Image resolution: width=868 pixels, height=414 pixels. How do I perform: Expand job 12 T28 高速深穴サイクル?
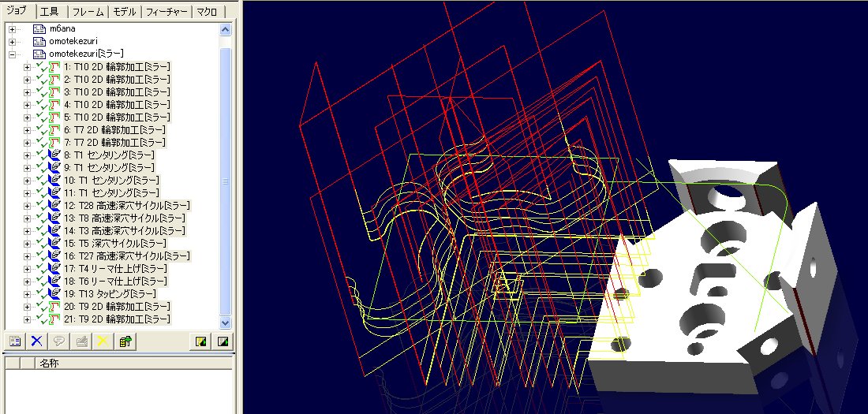27,205
